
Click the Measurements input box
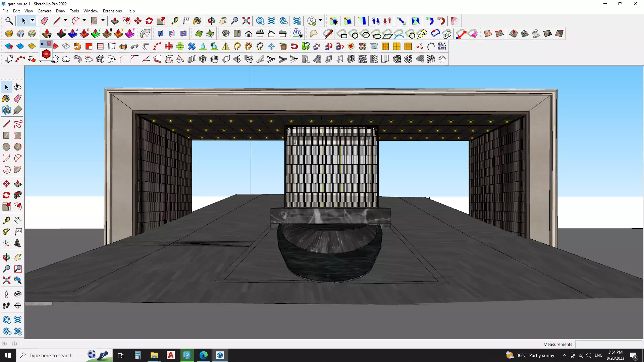click(x=608, y=344)
